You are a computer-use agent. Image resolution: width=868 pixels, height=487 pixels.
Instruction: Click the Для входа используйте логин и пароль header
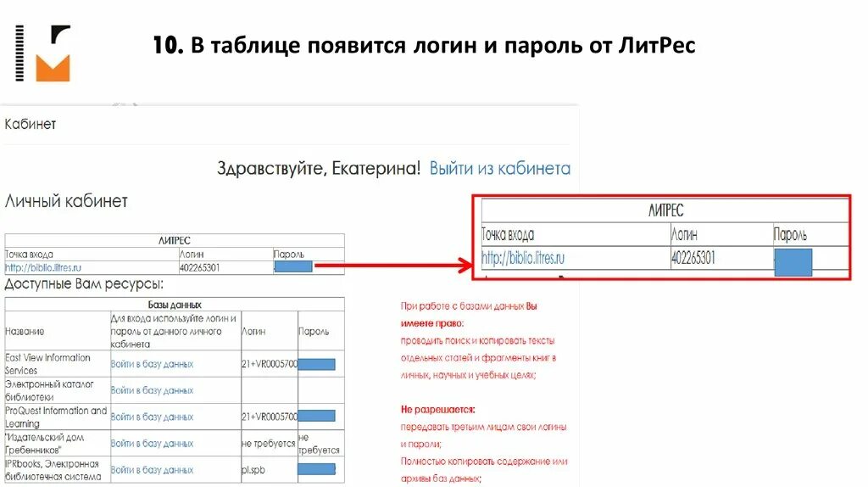174,332
